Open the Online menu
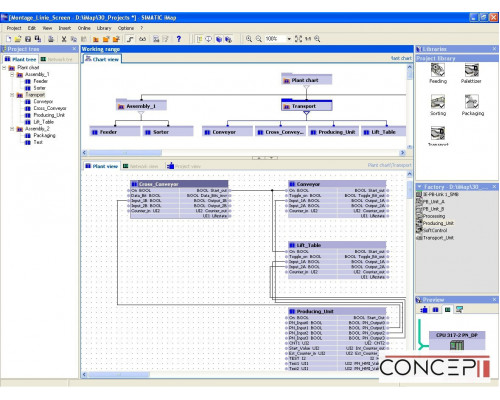 [84, 28]
